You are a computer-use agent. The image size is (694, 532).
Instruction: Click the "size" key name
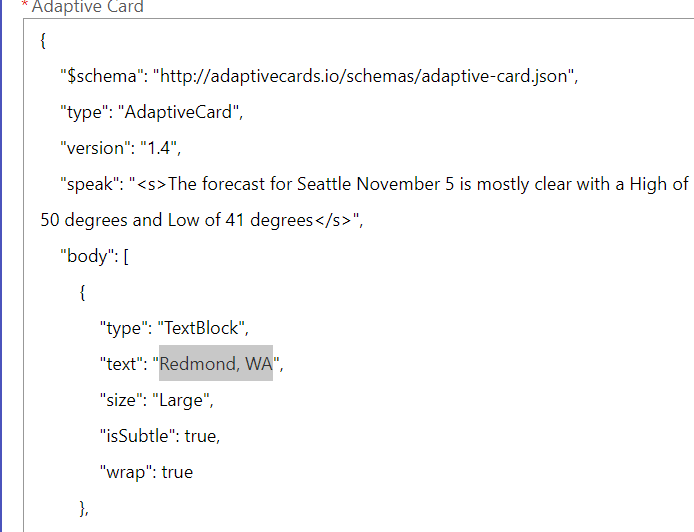(120, 400)
